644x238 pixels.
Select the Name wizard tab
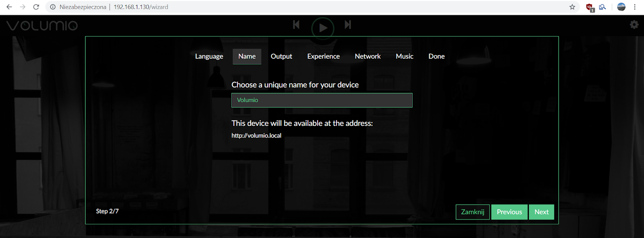point(247,56)
